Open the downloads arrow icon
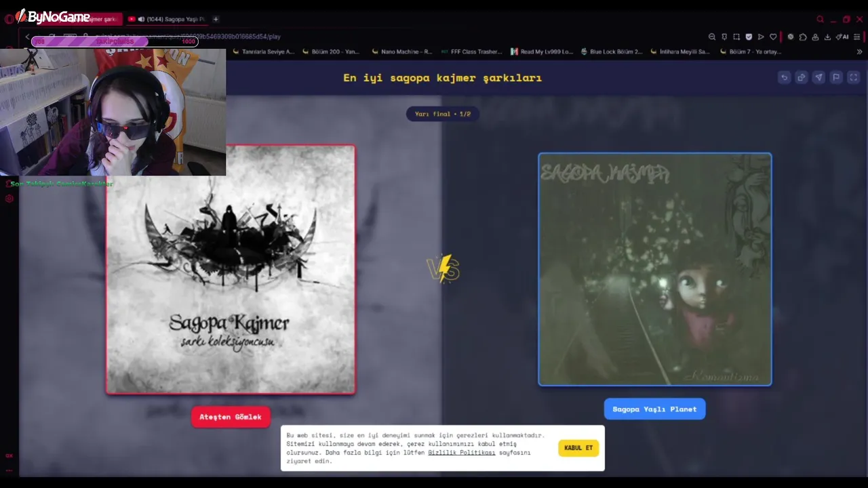Screen dimensions: 868x488 (827, 37)
